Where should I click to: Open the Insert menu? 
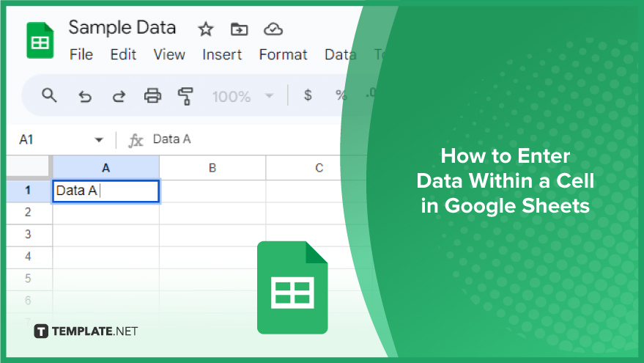[x=222, y=55]
